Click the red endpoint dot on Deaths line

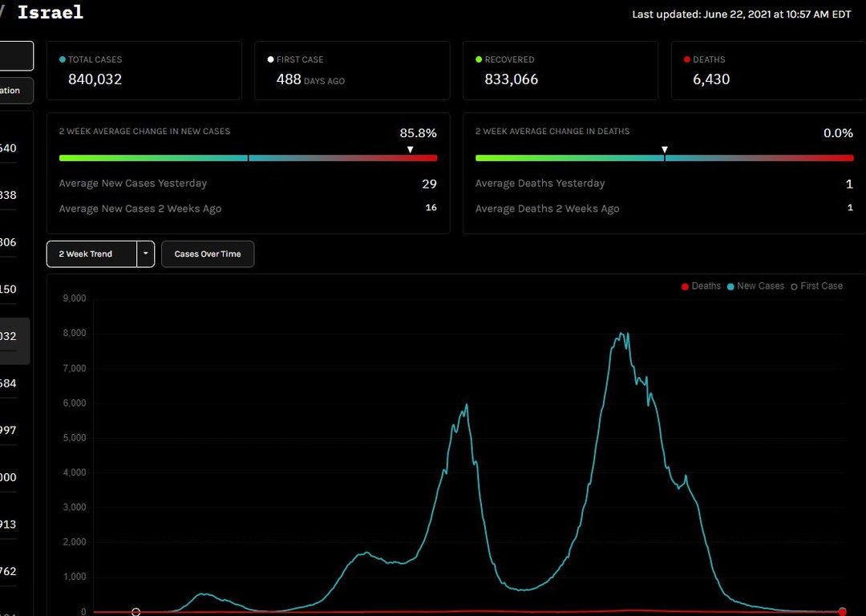point(842,612)
